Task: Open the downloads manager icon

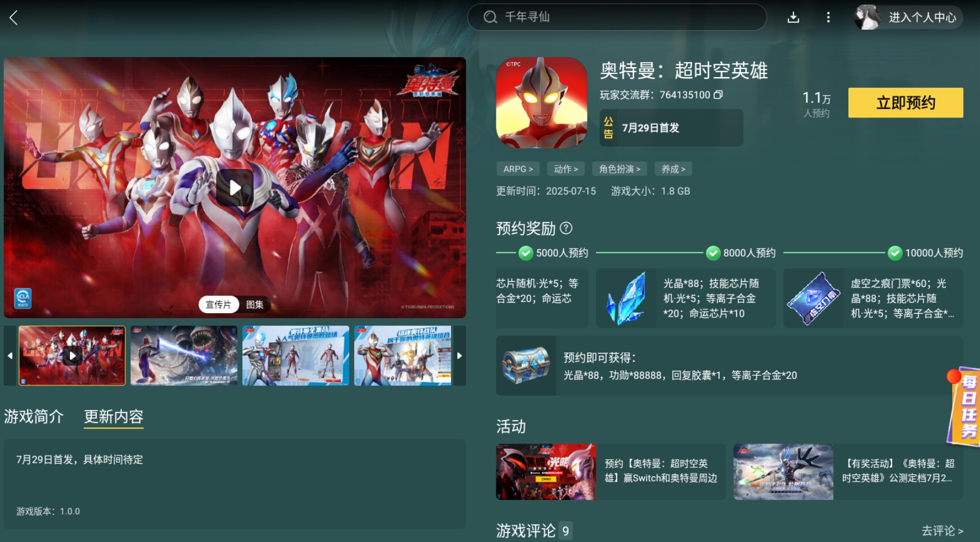Action: 793,17
